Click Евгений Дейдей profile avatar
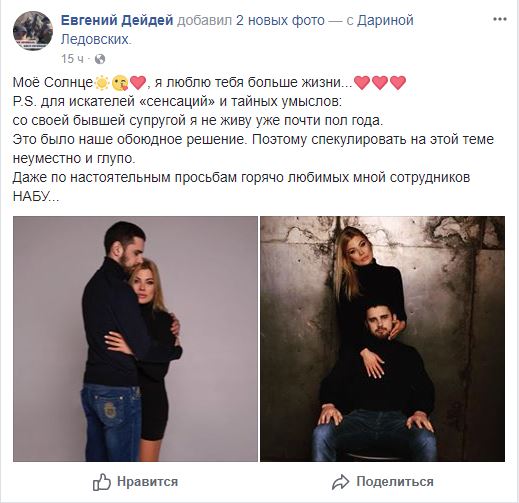The height and width of the screenshot is (503, 519). point(33,31)
